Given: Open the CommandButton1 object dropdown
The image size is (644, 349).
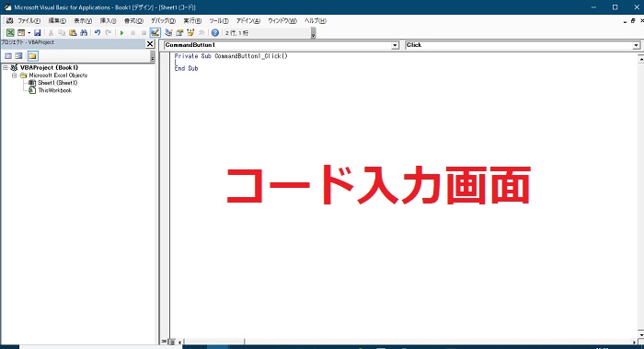Looking at the screenshot, I should (395, 45).
